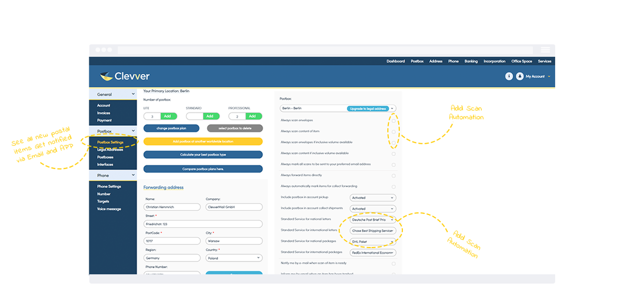The width and height of the screenshot is (644, 297).
Task: Click Add postbox at another worldwide location
Action: 203,141
